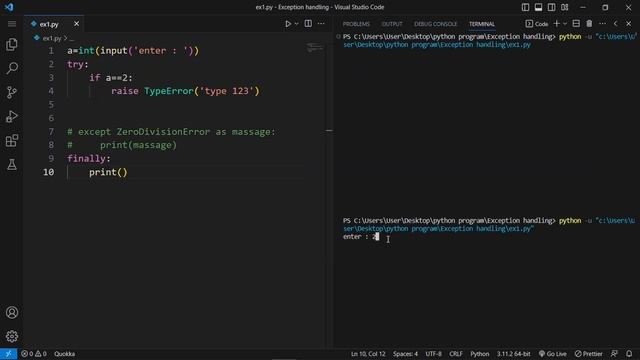
Task: Change line ending via CRLF
Action: 456,354
